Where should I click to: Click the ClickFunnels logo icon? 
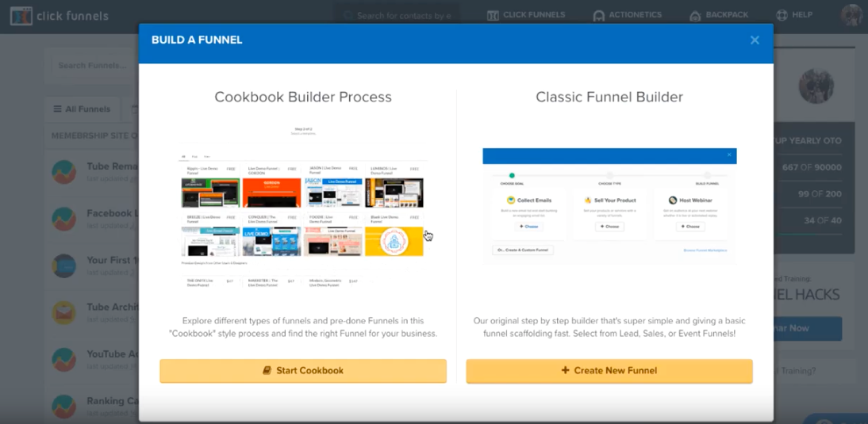coord(21,16)
